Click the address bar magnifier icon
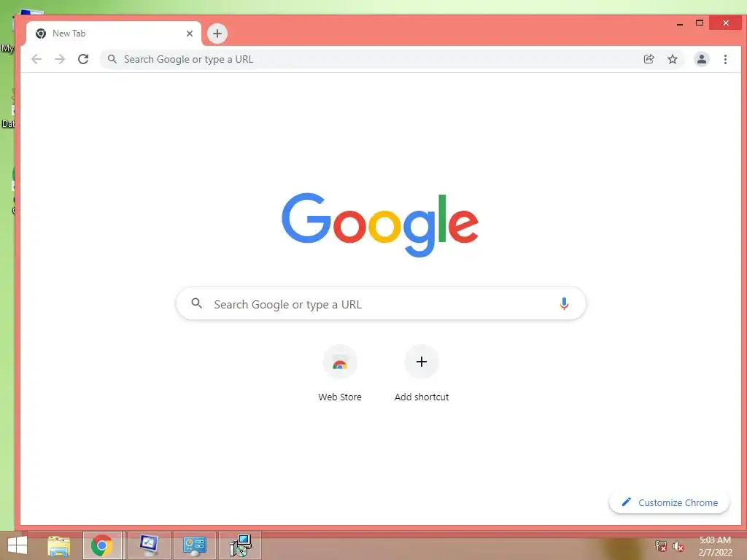 112,59
